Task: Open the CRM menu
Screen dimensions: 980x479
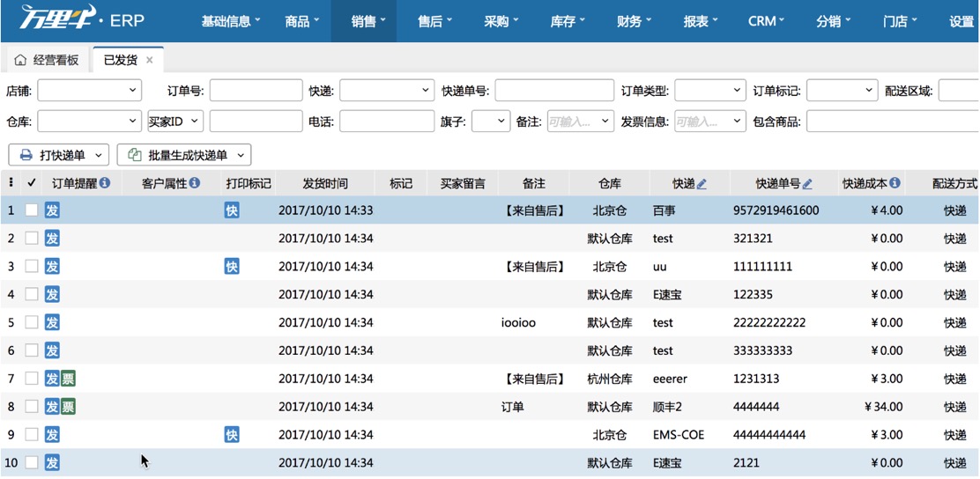Action: coord(766,21)
